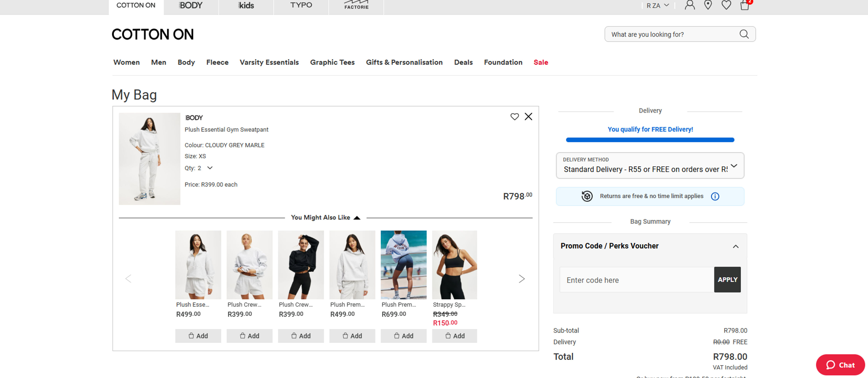Screen dimensions: 868x378
Task: Open the Women menu
Action: click(126, 62)
